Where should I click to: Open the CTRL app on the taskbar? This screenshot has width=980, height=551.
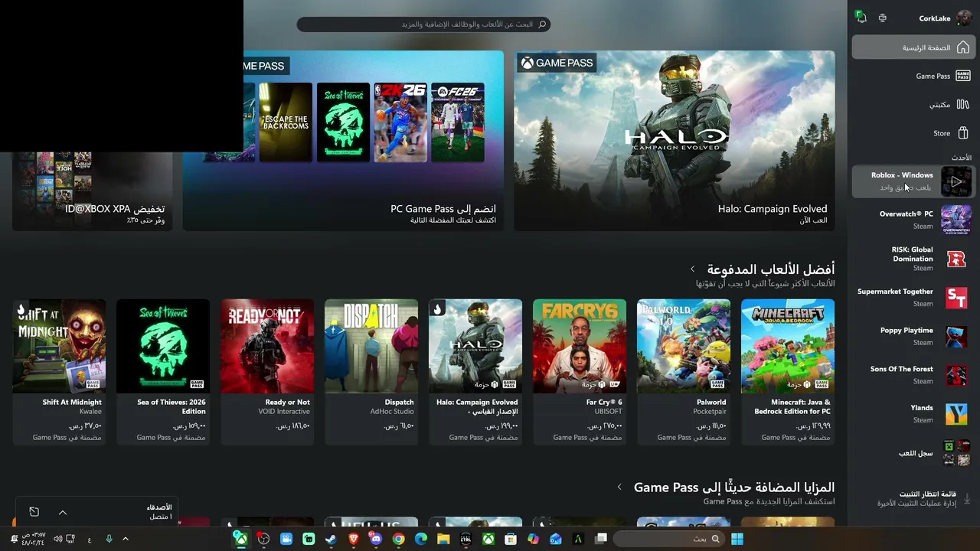tap(465, 540)
